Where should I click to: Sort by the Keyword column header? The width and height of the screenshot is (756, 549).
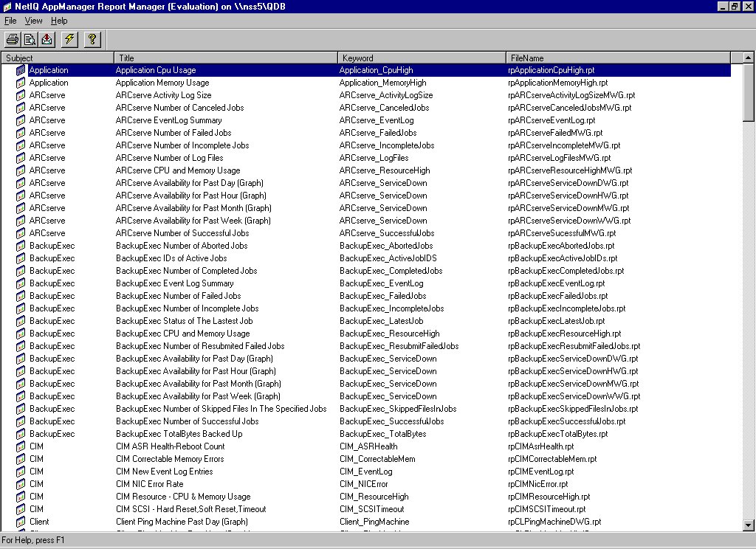tap(422, 58)
